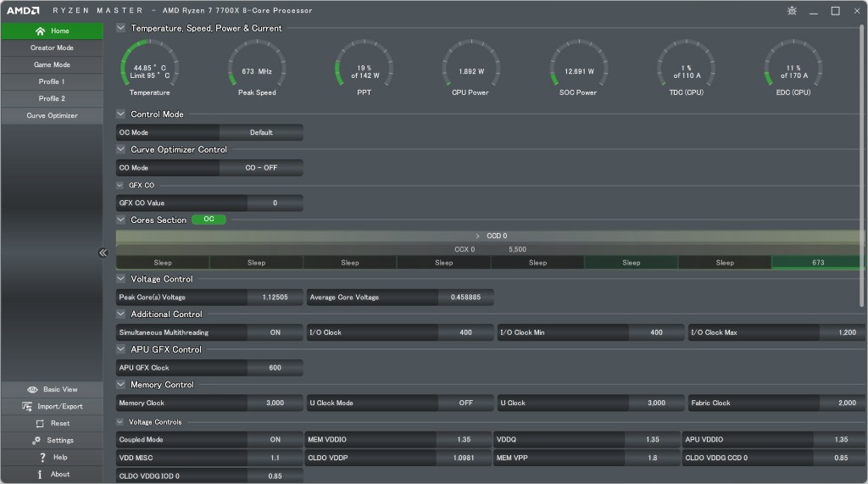Click the Memory Clock value field
Viewport: 868px width, 484px height.
click(x=275, y=403)
